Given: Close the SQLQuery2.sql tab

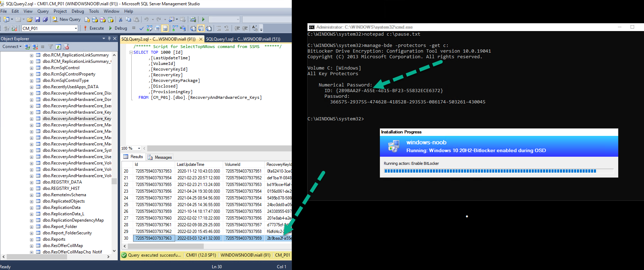Looking at the screenshot, I should coord(201,39).
